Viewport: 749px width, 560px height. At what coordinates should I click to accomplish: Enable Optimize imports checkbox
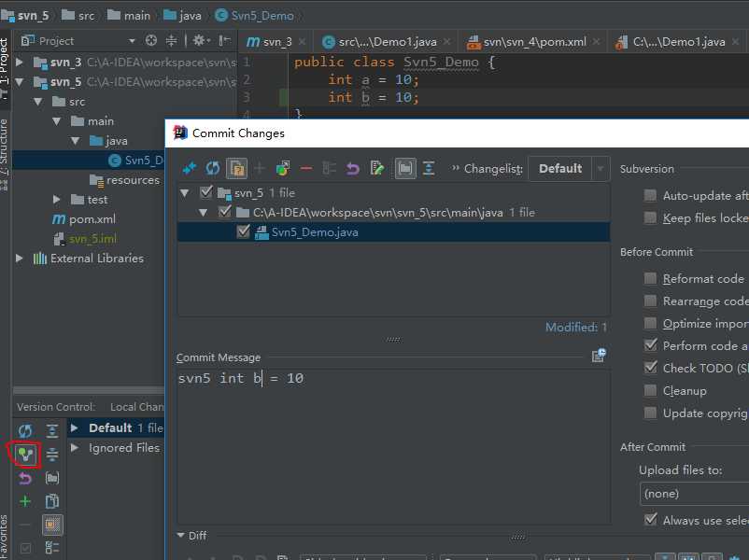click(x=650, y=323)
